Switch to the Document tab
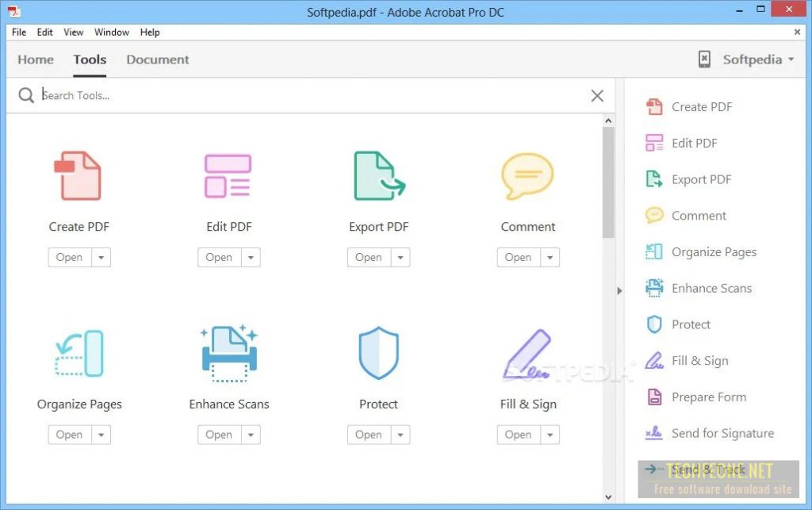812x510 pixels. click(x=158, y=59)
